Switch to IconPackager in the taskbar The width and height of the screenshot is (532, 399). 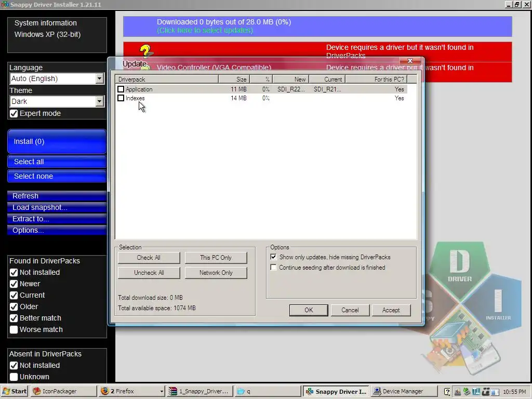coord(64,391)
